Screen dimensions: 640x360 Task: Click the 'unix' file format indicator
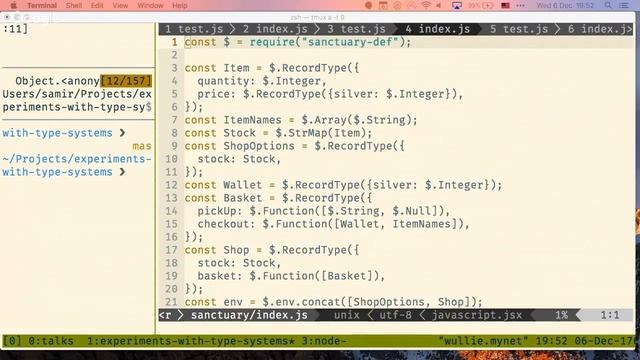pyautogui.click(x=347, y=315)
